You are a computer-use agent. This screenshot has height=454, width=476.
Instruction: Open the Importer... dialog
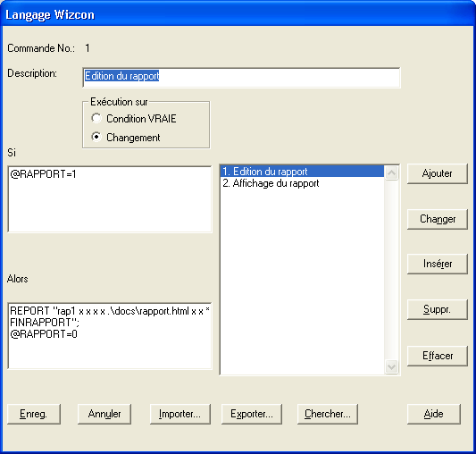[x=180, y=414]
